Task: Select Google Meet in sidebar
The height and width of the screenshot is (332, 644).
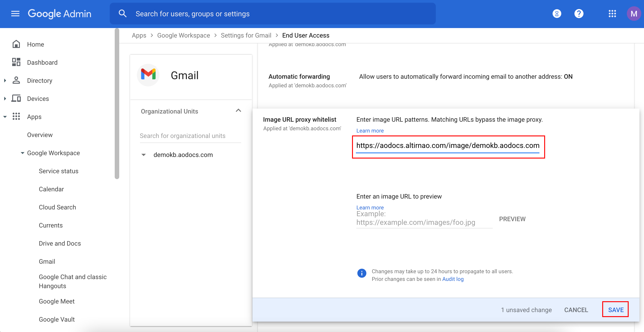Action: coord(56,301)
